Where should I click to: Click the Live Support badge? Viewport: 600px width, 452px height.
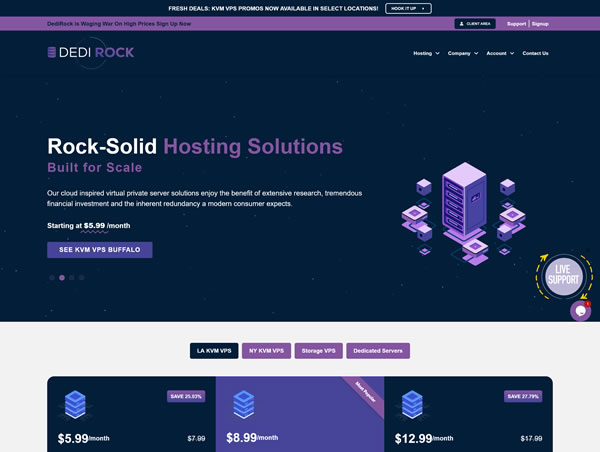click(563, 277)
